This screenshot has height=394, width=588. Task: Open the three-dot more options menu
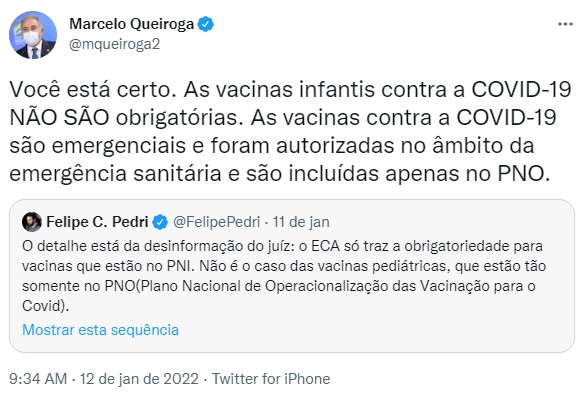[565, 24]
